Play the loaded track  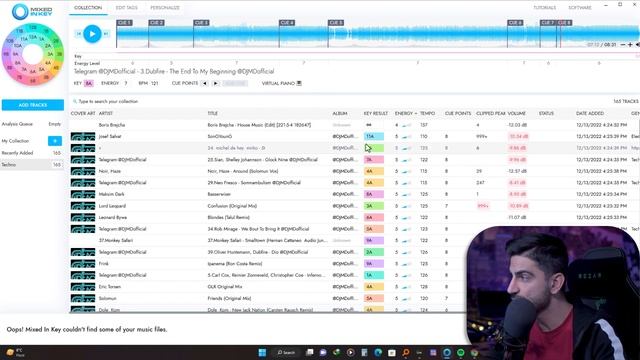[x=92, y=34]
